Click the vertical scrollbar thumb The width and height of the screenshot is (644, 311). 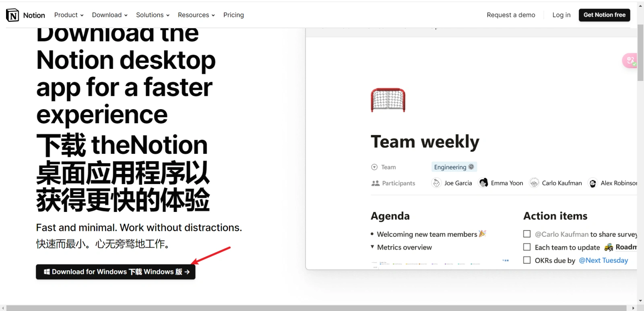point(640,53)
